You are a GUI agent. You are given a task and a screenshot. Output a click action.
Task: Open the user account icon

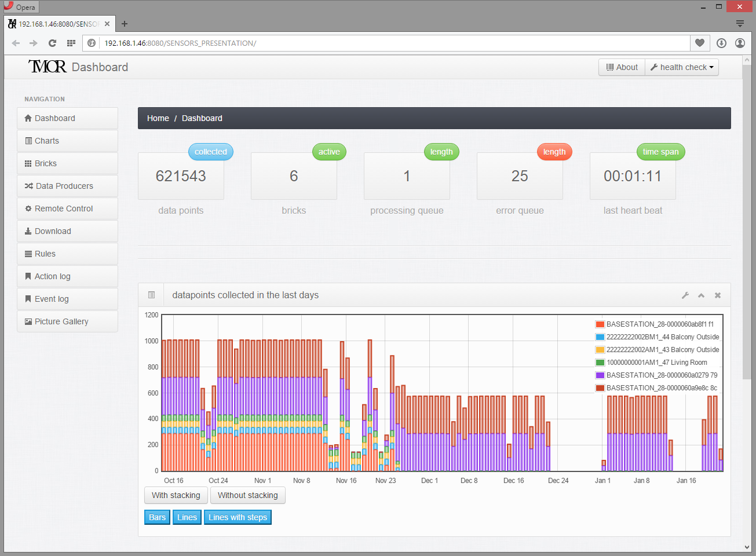tap(740, 43)
